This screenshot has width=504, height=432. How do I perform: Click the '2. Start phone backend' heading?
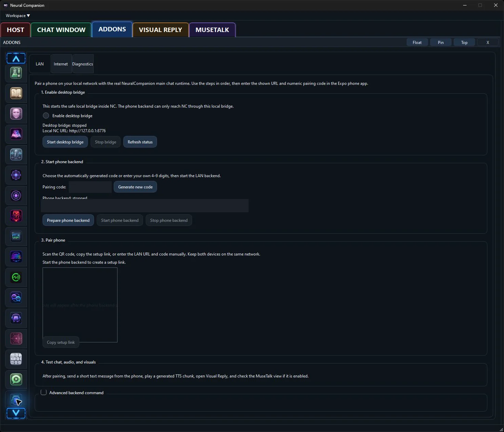pos(62,161)
